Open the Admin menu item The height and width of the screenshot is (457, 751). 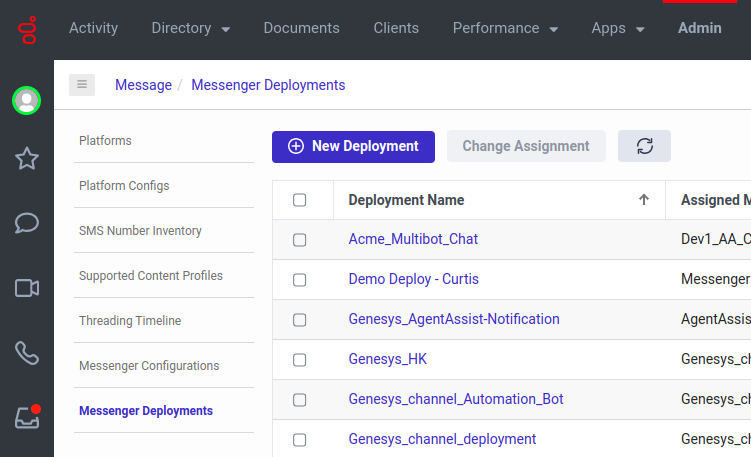click(699, 28)
